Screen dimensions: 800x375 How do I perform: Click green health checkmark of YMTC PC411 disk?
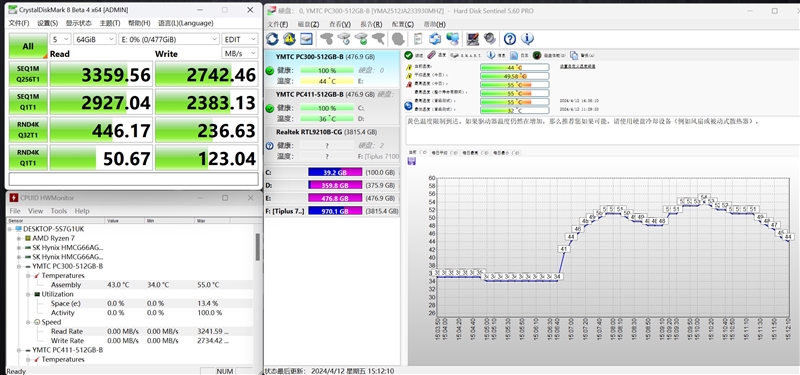pos(270,108)
